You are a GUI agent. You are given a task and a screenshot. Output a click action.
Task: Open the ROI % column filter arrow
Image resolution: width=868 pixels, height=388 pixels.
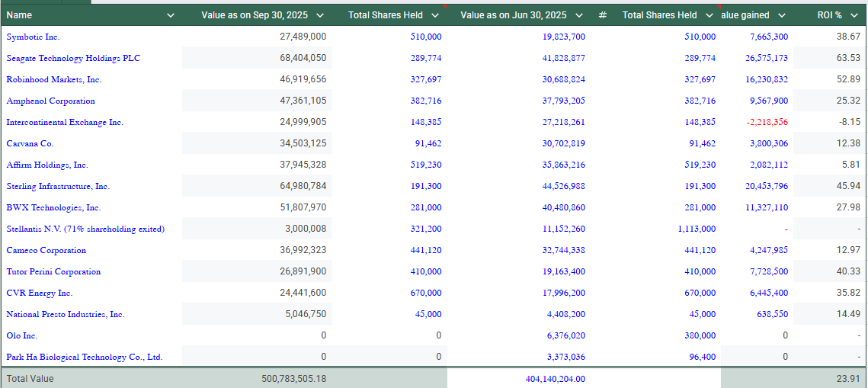[x=855, y=15]
